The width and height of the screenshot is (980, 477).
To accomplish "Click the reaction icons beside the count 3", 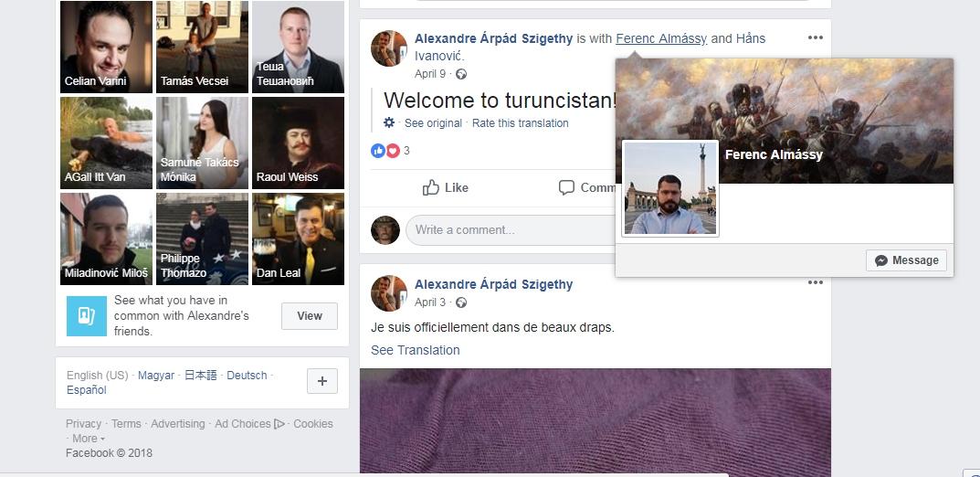I will (385, 150).
